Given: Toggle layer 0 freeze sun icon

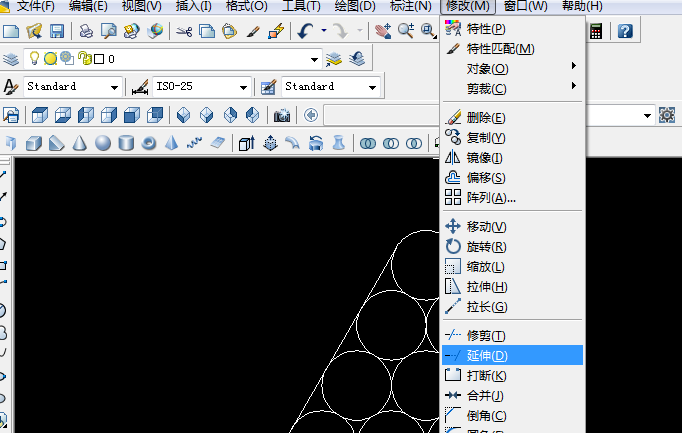Looking at the screenshot, I should pos(50,58).
